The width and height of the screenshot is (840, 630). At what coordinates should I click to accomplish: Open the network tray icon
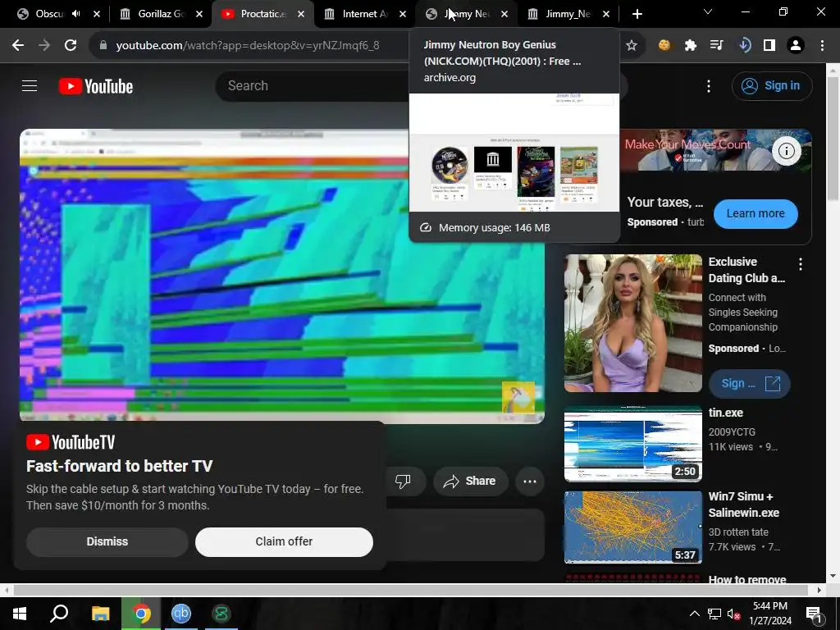[x=714, y=614]
